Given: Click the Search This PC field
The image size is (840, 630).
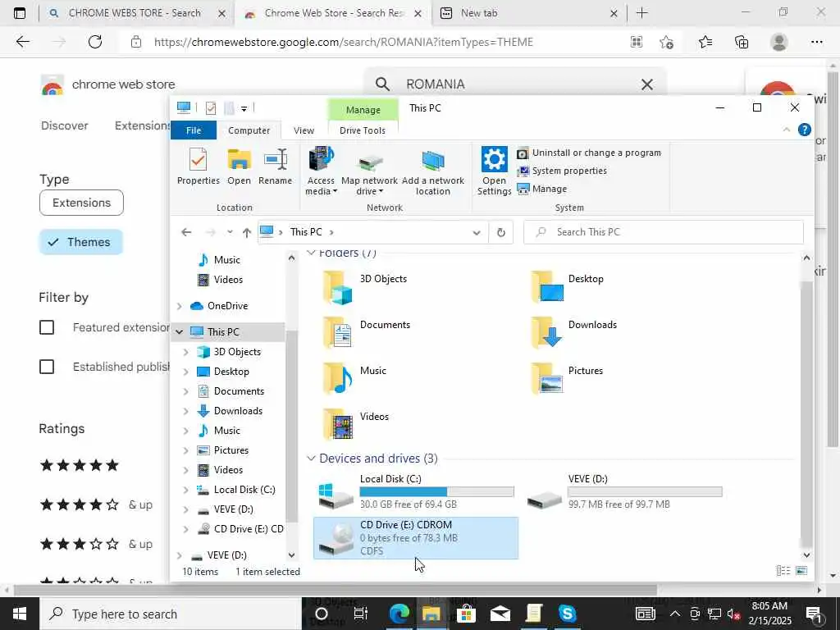Looking at the screenshot, I should [x=663, y=232].
